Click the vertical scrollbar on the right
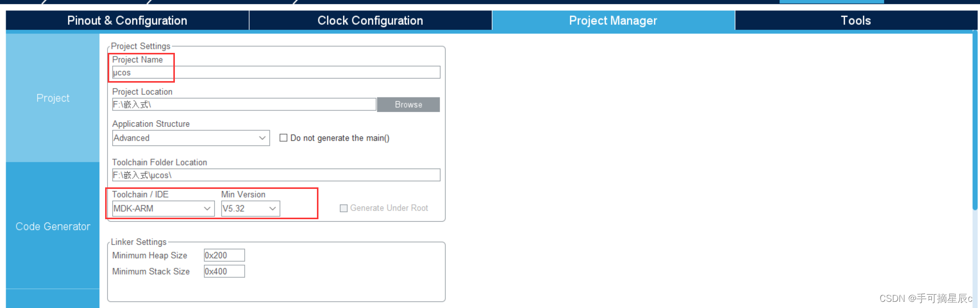The image size is (980, 308). 975,121
